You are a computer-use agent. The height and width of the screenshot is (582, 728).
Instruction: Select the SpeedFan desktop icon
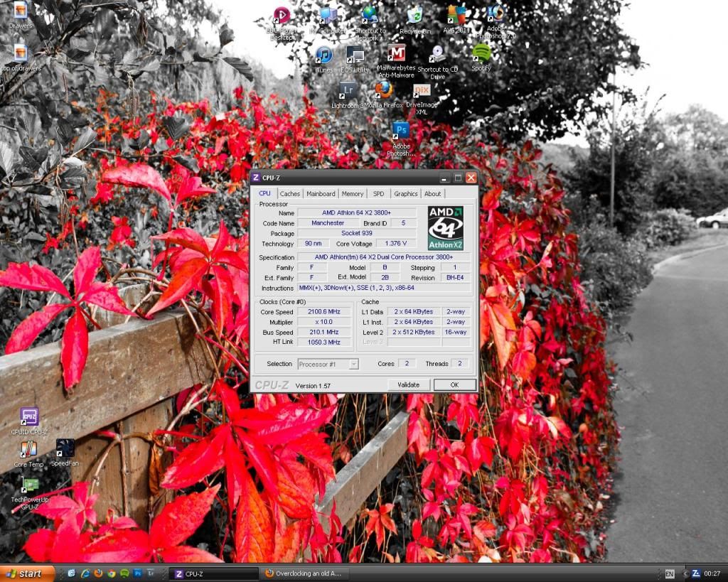point(65,448)
